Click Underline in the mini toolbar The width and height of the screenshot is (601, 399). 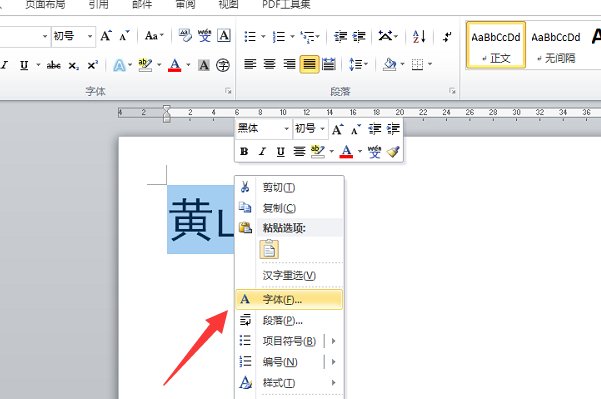tap(281, 152)
